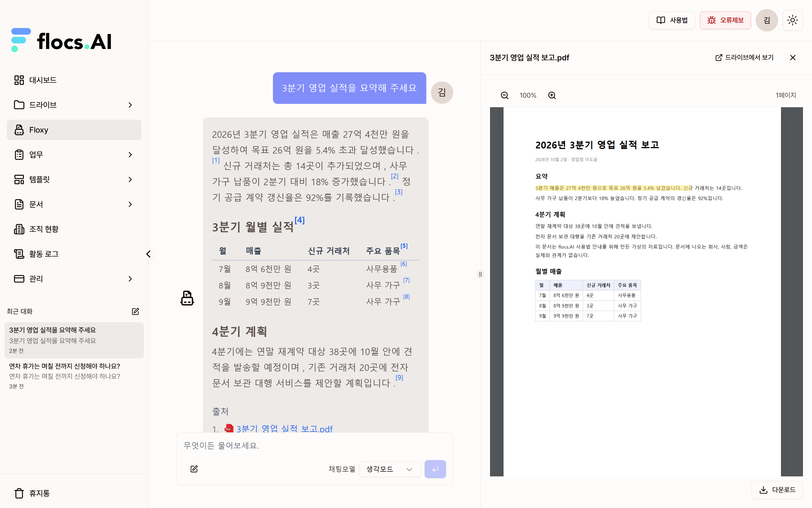
Task: Expand the 드라이브 sidebar chevron
Action: coord(130,105)
